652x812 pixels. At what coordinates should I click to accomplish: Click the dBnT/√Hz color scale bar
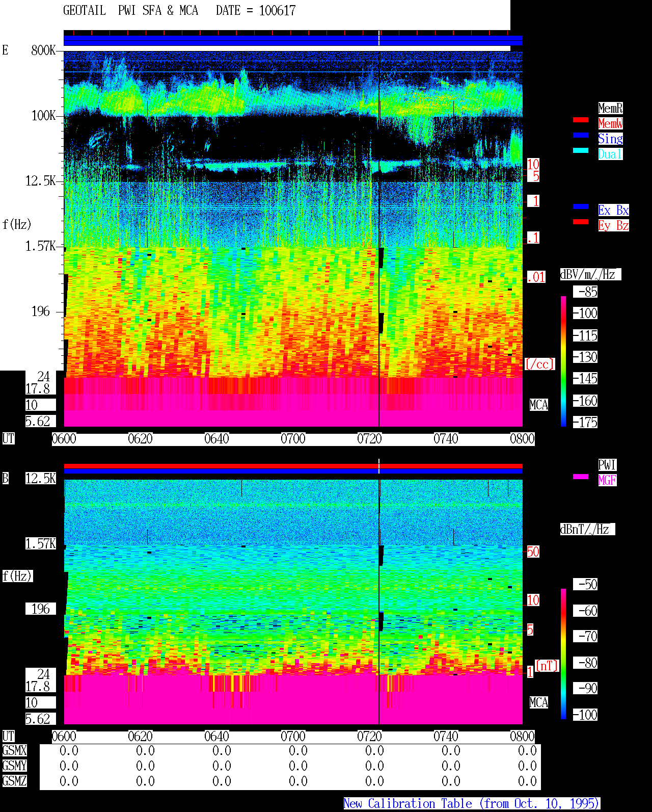563,654
